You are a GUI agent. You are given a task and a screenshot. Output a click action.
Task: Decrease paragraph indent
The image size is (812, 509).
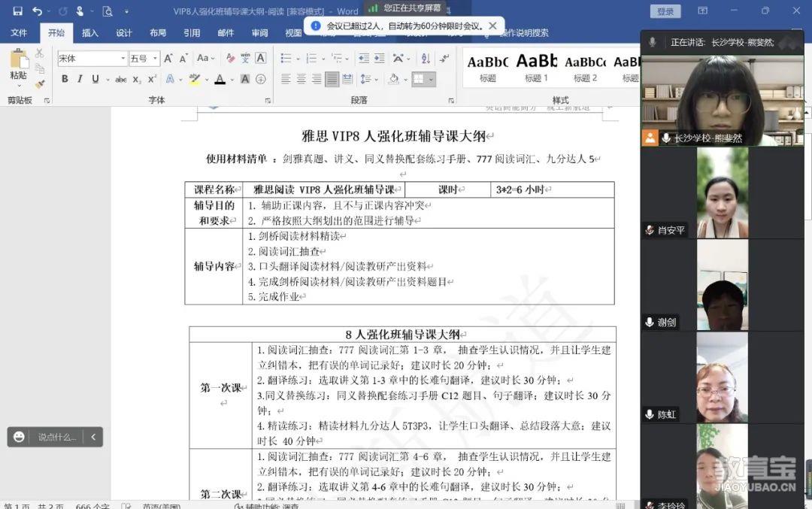point(364,59)
